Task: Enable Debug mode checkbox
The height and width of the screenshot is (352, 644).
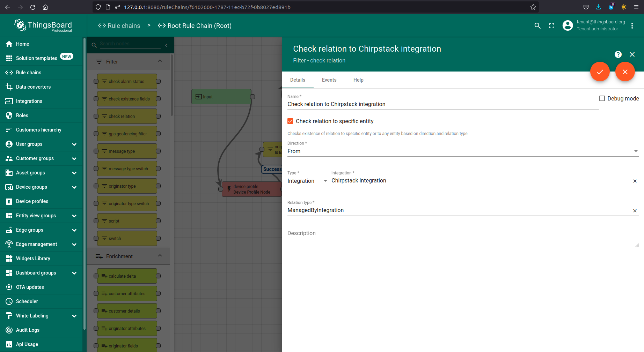Action: [602, 98]
